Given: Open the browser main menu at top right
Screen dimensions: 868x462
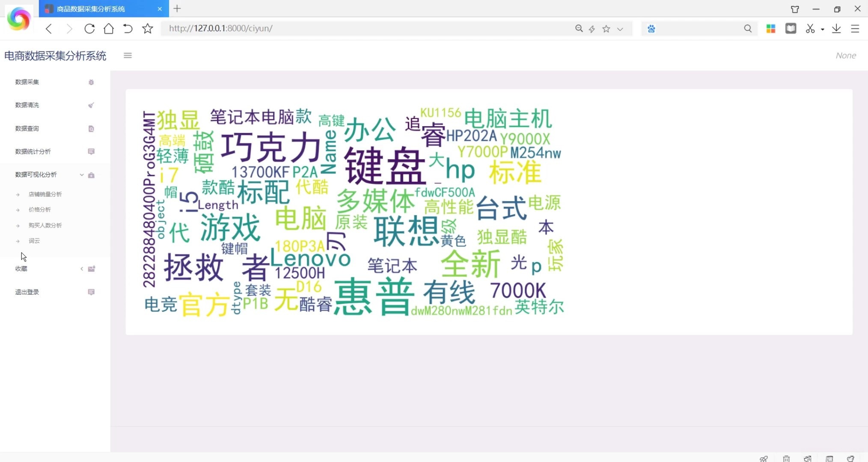Looking at the screenshot, I should (855, 28).
